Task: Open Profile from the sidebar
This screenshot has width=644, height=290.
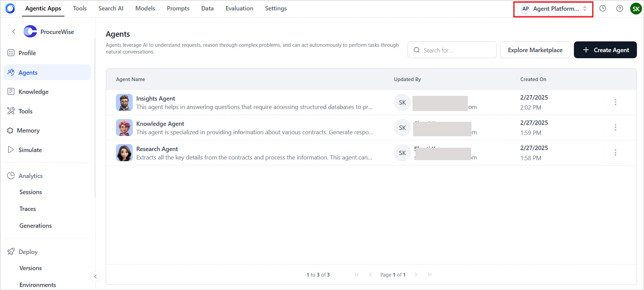Action: click(x=47, y=53)
